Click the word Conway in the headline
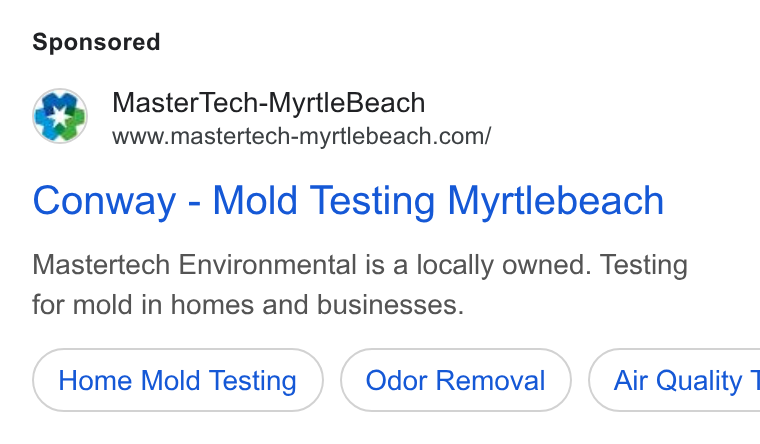Screen dimensions: 760x444 click(x=104, y=202)
